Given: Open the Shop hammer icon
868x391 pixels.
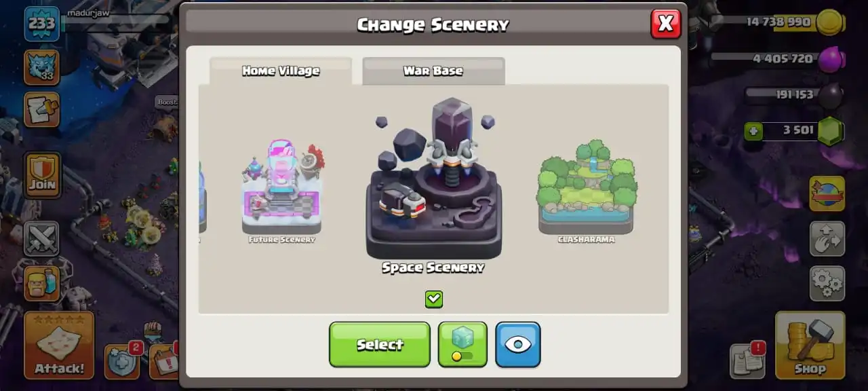Looking at the screenshot, I should tap(810, 346).
